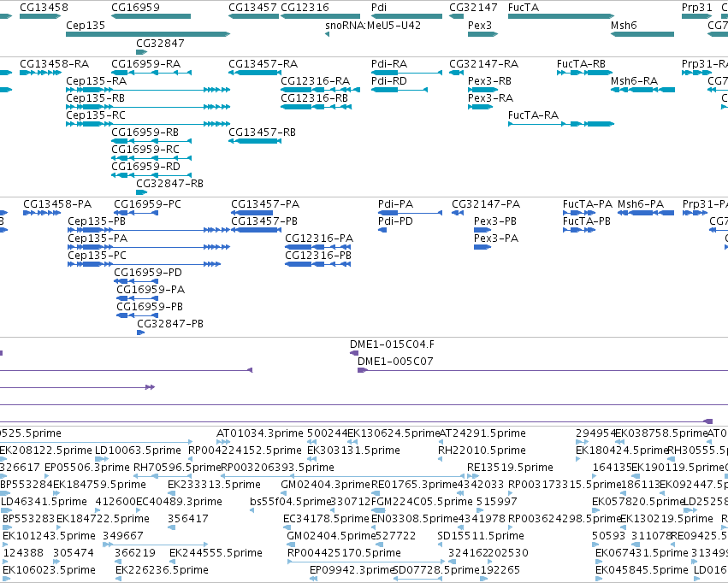Image resolution: width=728 pixels, height=583 pixels.
Task: Open transcript label FucTA-RB
Action: 581,63
